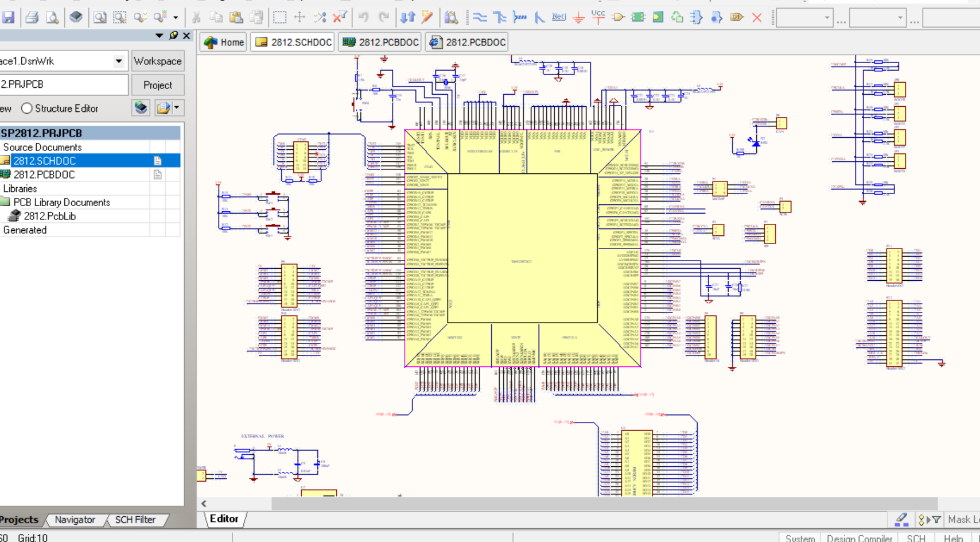
Task: Select objects inside area tool
Action: (279, 17)
